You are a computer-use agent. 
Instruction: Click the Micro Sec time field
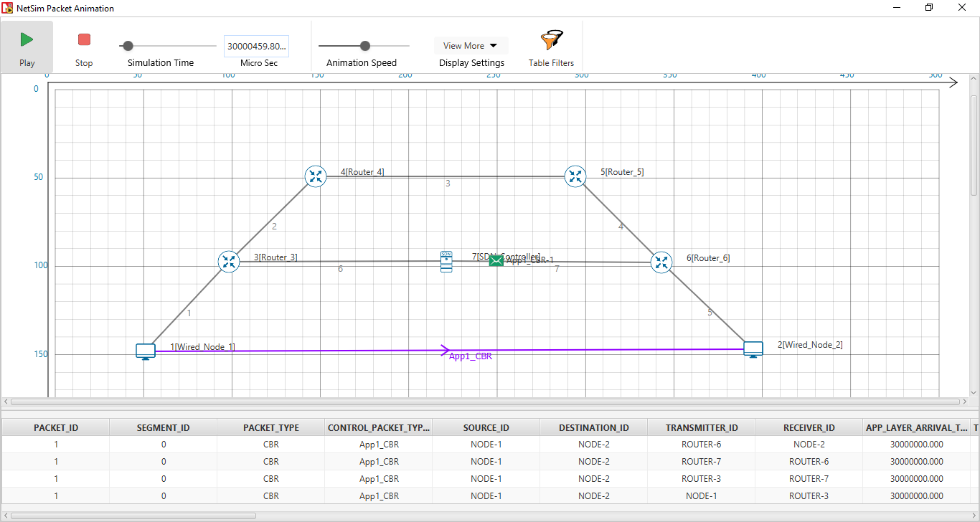pos(256,46)
